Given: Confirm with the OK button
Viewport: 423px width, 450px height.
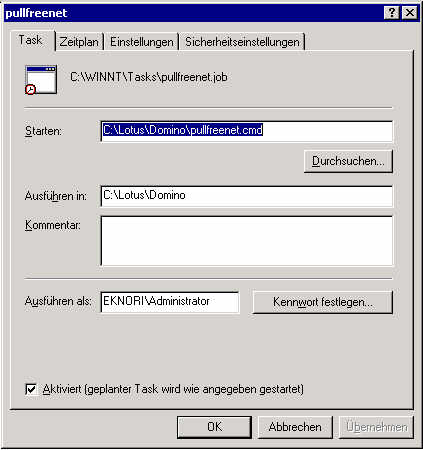Looking at the screenshot, I should pos(214,427).
